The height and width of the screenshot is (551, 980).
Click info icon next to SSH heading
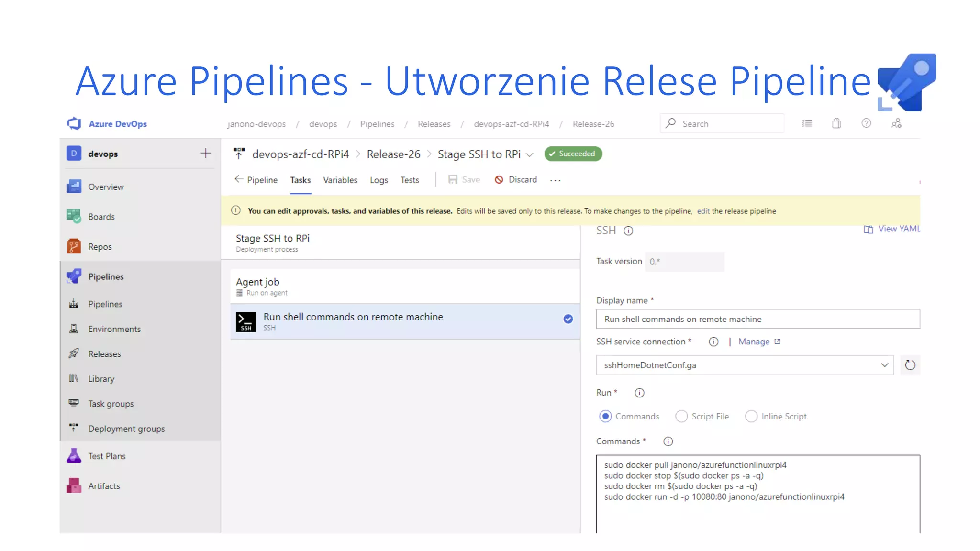coord(628,231)
